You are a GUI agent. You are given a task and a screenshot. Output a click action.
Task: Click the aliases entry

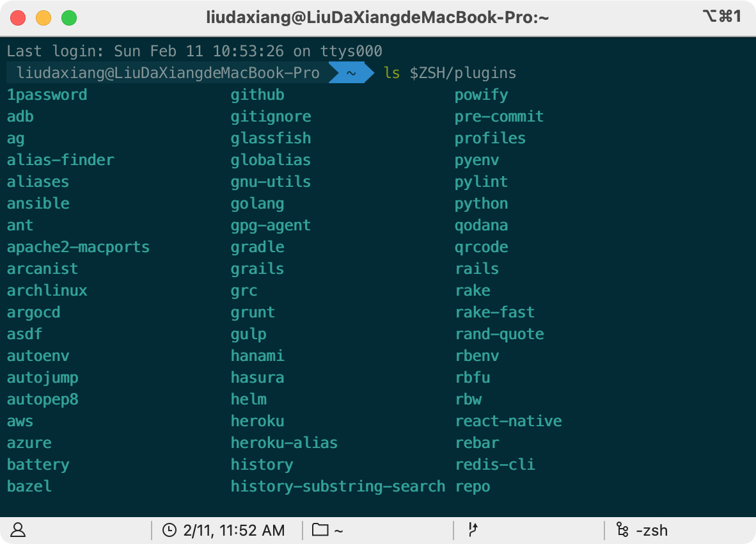[x=38, y=182]
